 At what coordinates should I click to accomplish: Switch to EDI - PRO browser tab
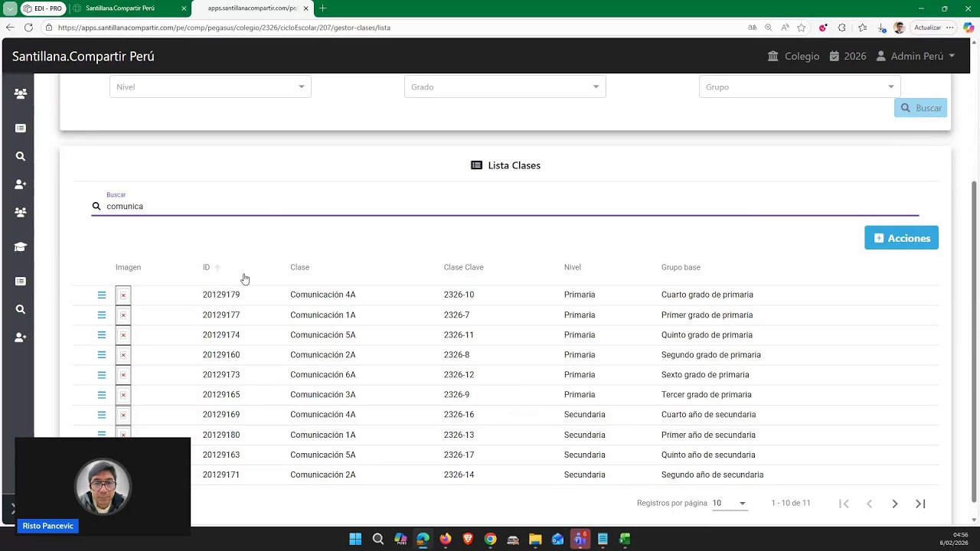(42, 8)
